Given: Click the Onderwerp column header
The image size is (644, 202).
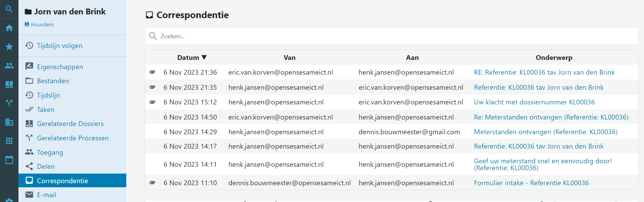Looking at the screenshot, I should click(x=554, y=58).
